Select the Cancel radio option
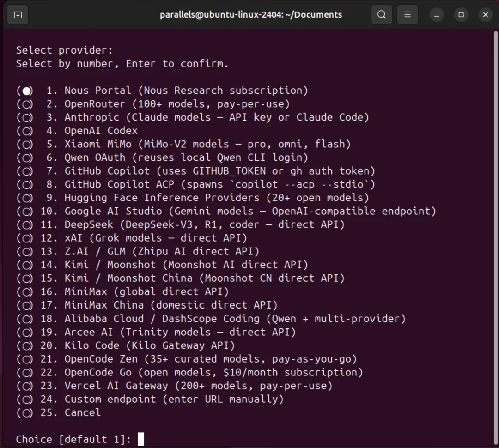This screenshot has width=499, height=448. [27, 412]
